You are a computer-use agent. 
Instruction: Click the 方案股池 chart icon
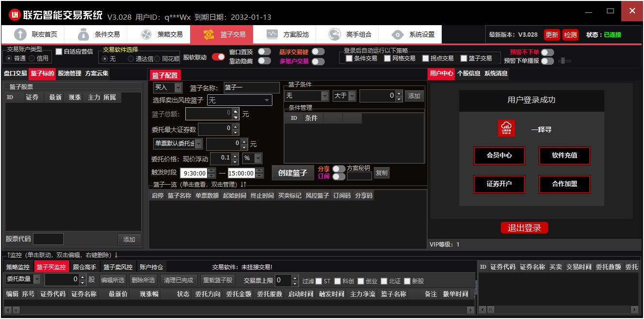tap(272, 34)
